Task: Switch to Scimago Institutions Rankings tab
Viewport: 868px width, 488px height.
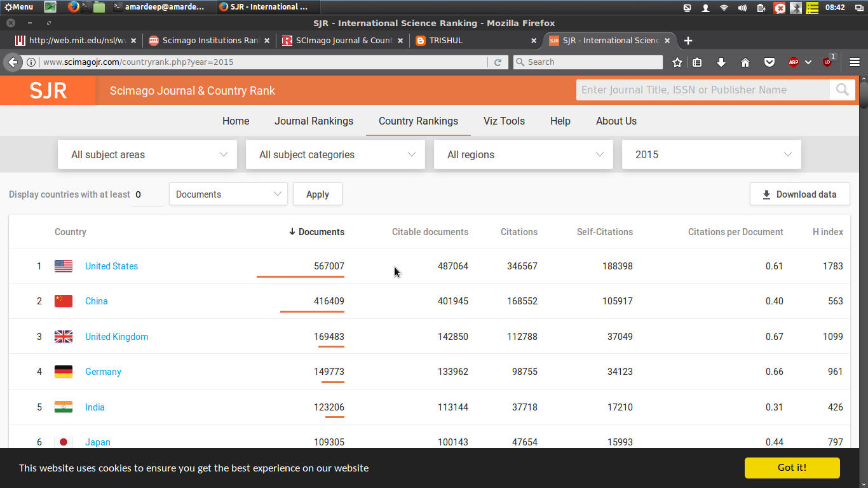Action: (x=210, y=41)
